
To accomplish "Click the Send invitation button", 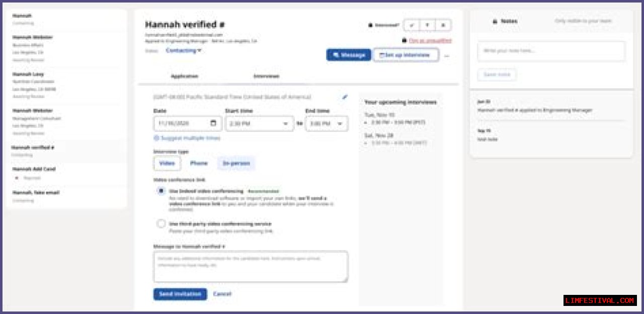I will 180,294.
